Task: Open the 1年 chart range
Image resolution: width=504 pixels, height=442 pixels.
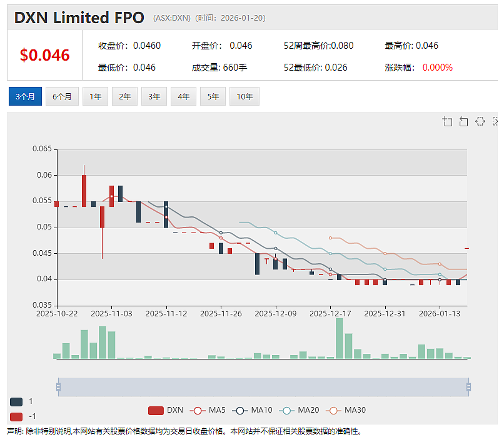Action: coord(95,96)
